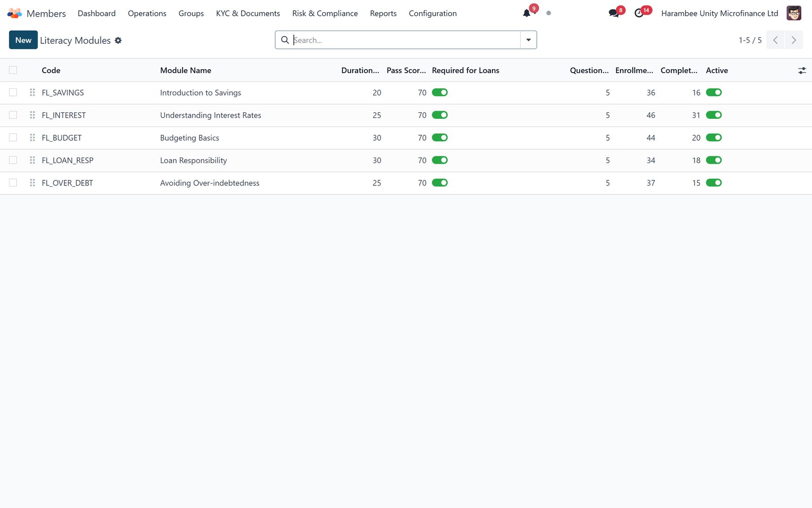Open the Operations dropdown menu
812x508 pixels.
pyautogui.click(x=147, y=13)
